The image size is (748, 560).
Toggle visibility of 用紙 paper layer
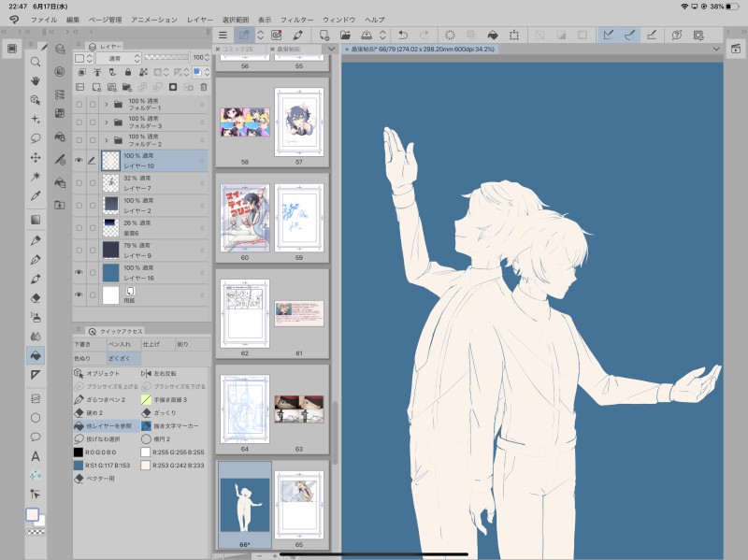tap(79, 295)
